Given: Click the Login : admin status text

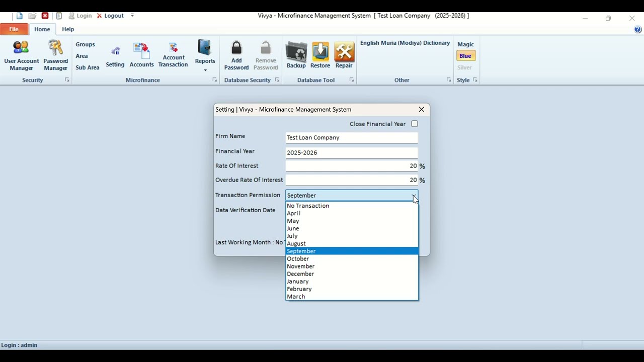Looking at the screenshot, I should pyautogui.click(x=19, y=345).
